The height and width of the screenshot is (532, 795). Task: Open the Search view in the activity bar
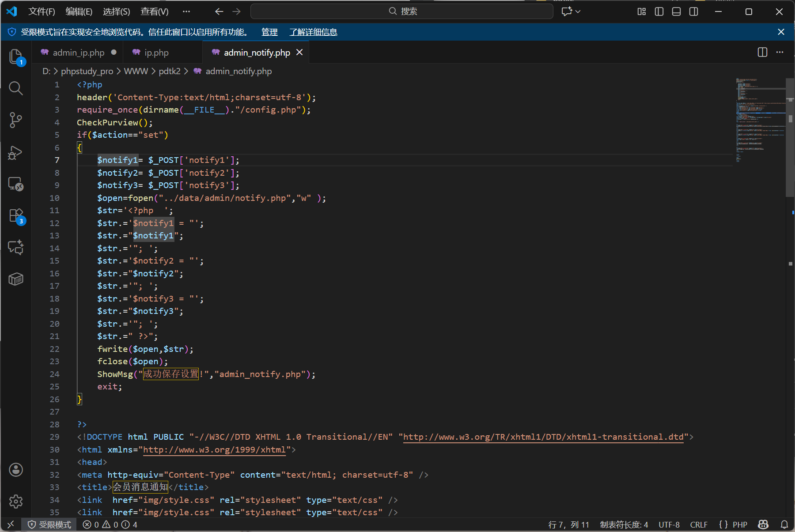16,88
